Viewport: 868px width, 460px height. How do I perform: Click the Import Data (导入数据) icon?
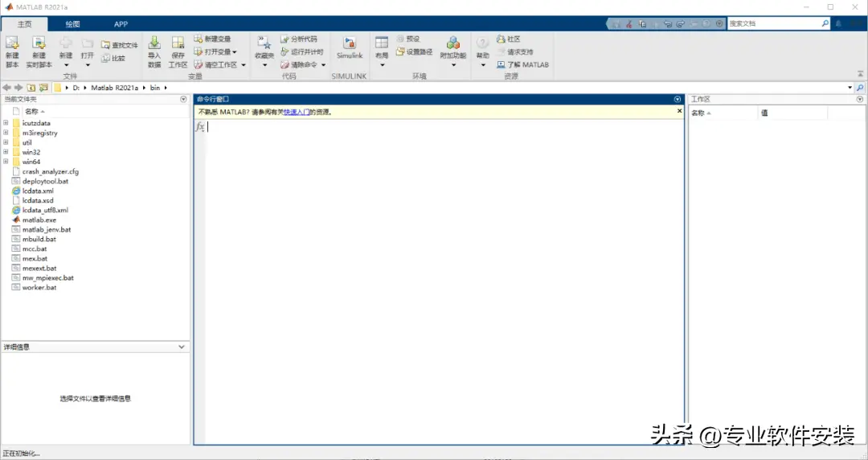click(x=154, y=43)
